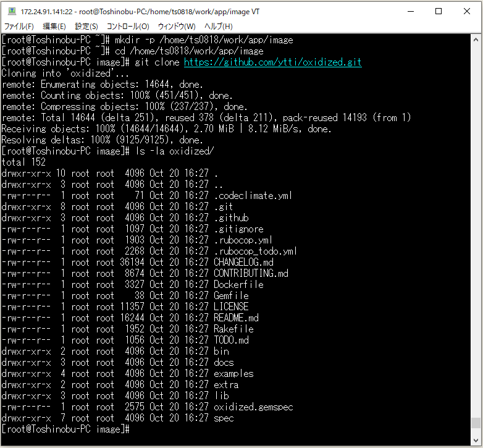Click the .rubocop.yml file name
Viewport: 483px width, 448px height.
pyautogui.click(x=243, y=240)
